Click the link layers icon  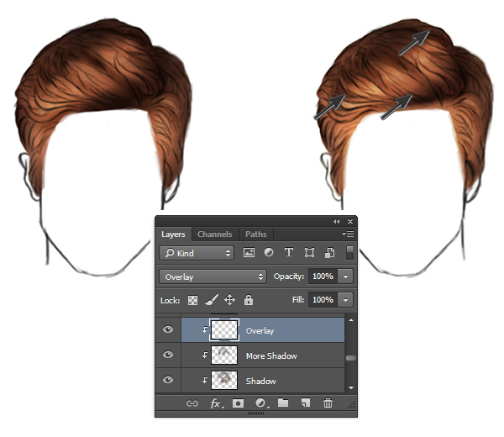click(x=192, y=403)
